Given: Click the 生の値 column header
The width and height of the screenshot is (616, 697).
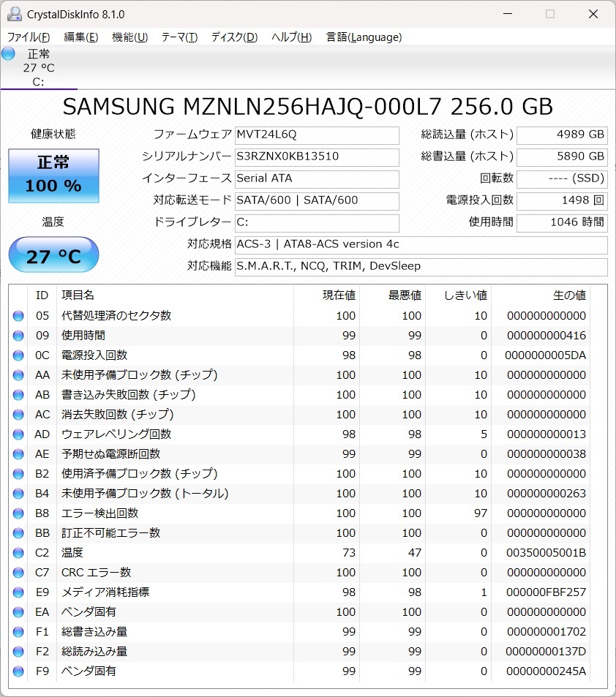Looking at the screenshot, I should pos(568,295).
